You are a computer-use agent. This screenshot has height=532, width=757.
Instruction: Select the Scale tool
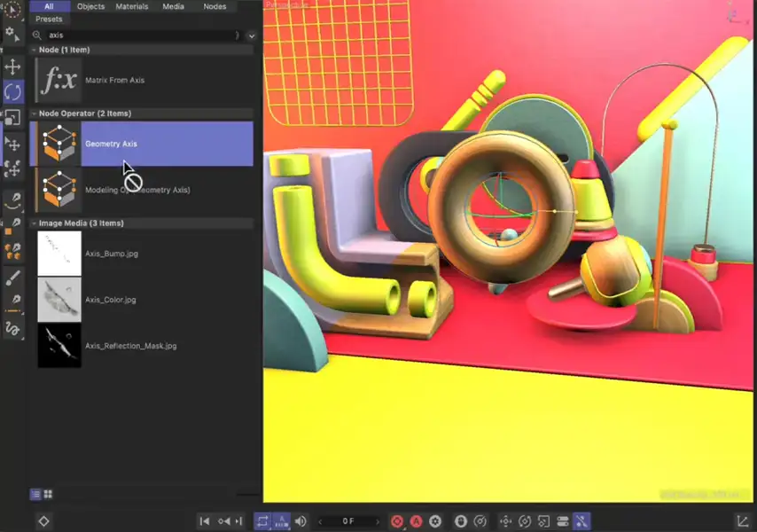[12, 118]
